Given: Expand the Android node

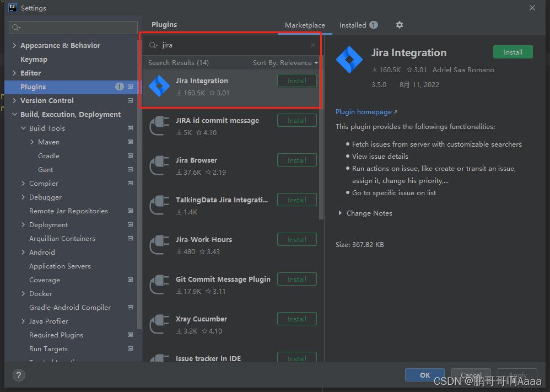Looking at the screenshot, I should point(23,252).
